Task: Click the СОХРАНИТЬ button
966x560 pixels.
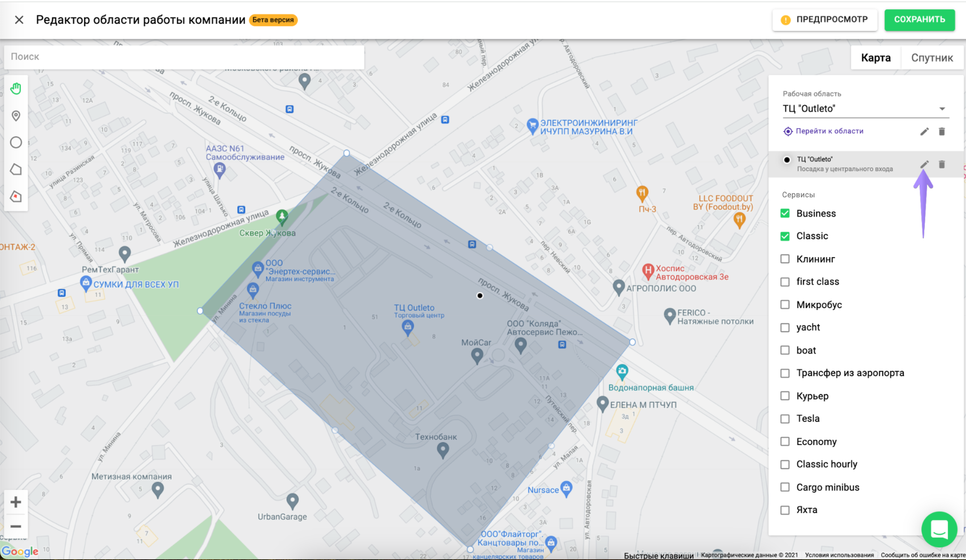Action: coord(919,20)
